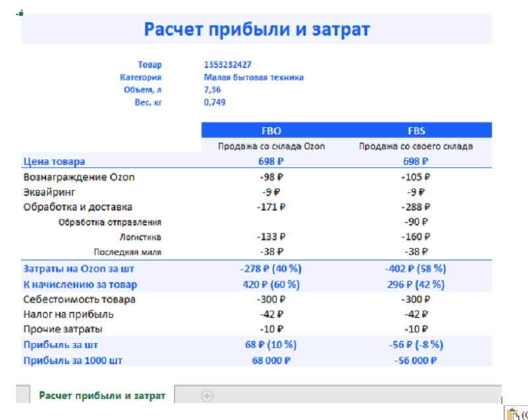Click the 420 ₽ (60 %) payout cell
This screenshot has width=528, height=420.
pos(271,285)
